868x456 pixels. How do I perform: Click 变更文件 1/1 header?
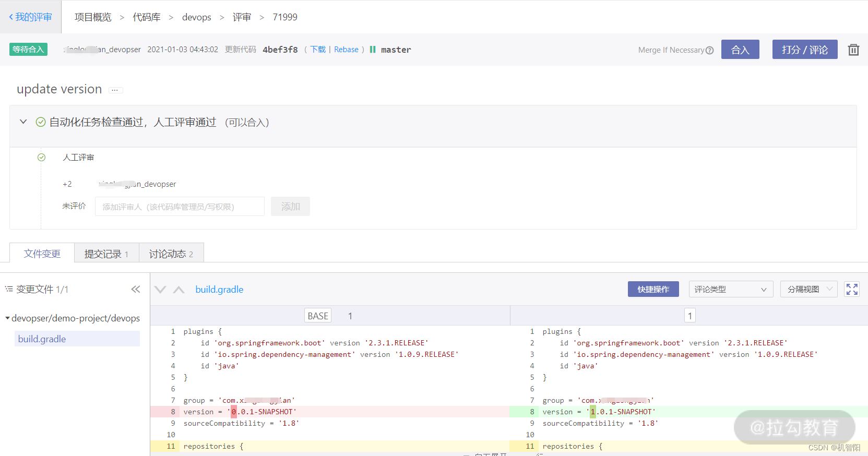coord(42,289)
